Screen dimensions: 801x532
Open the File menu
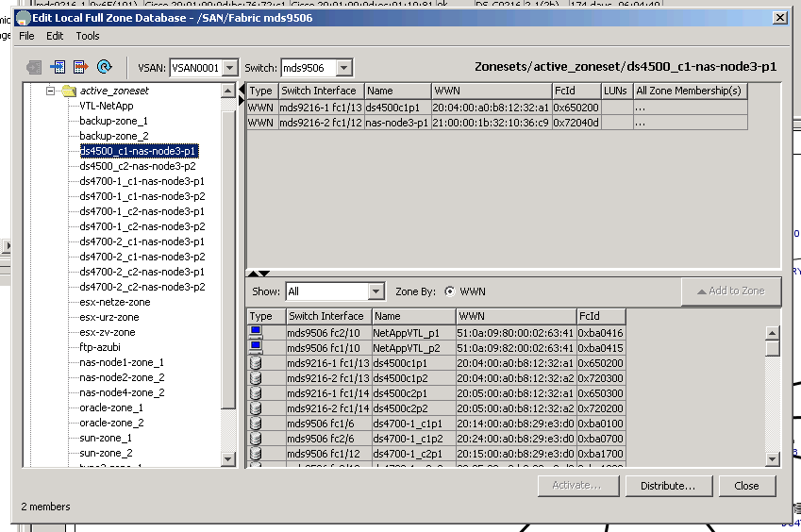(26, 36)
